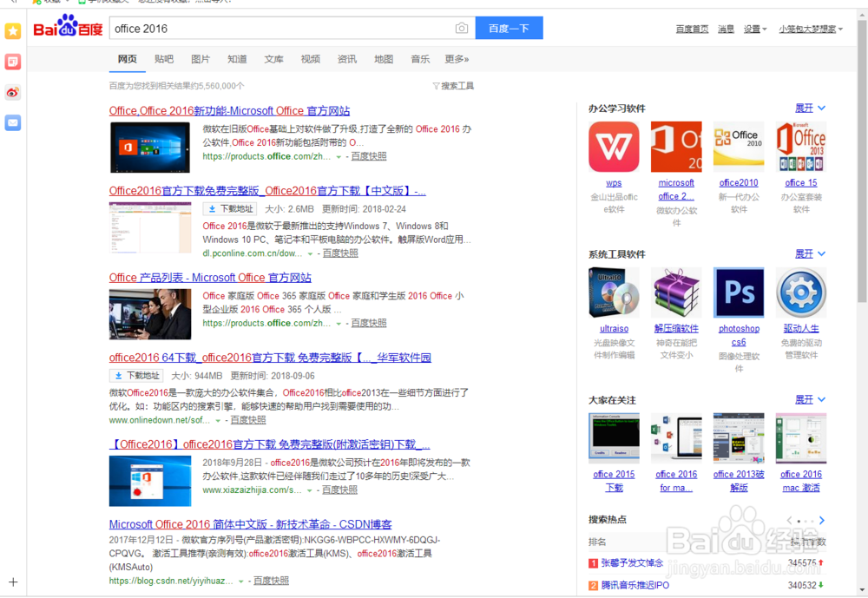
Task: Expand the 系统工具软件 section
Action: 810,253
